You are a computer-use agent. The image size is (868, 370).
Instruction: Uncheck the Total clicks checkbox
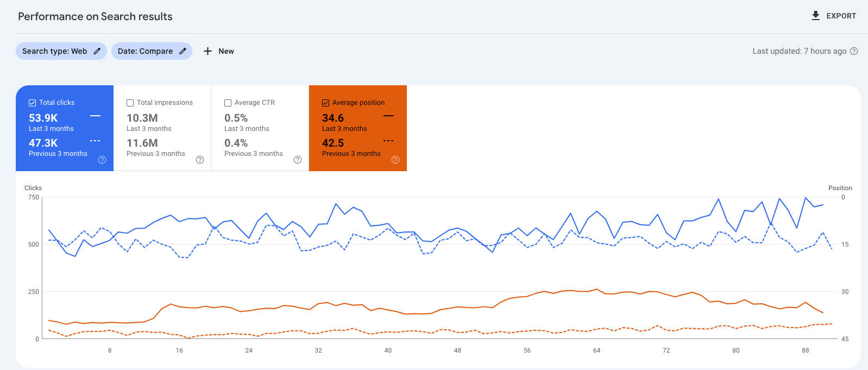(33, 103)
